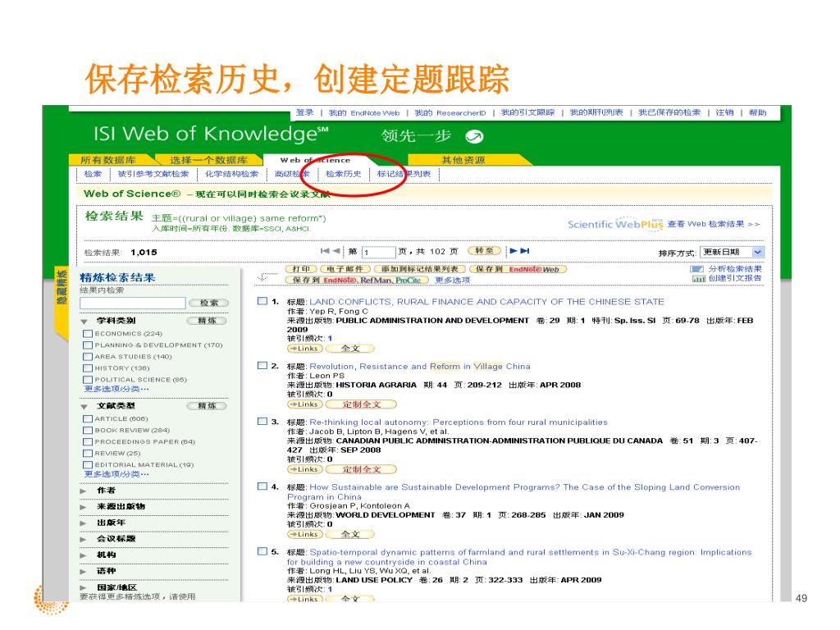Viewport: 840px width, 630px height.
Task: Tick the ARTICLE document type checkbox
Action: point(88,418)
